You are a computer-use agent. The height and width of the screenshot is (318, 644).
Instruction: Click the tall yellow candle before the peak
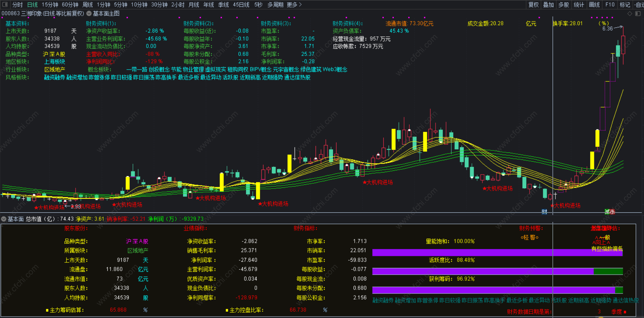[x=597, y=138]
